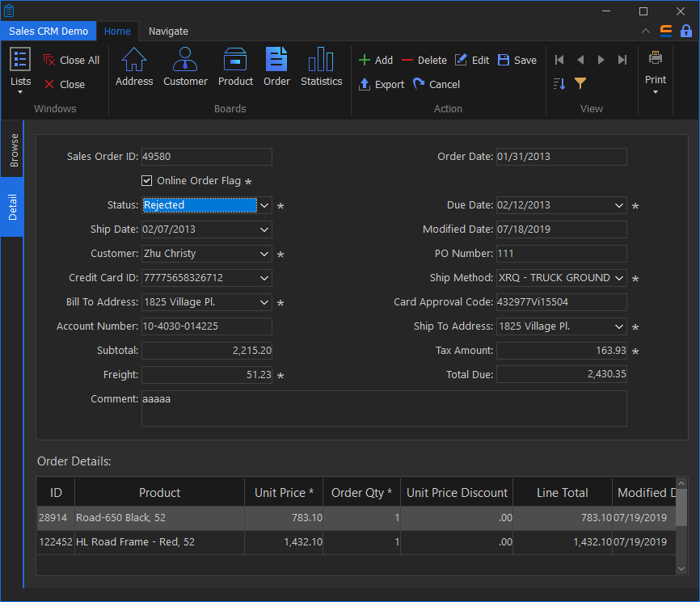This screenshot has height=602, width=700.
Task: Open the Product board
Action: point(235,67)
